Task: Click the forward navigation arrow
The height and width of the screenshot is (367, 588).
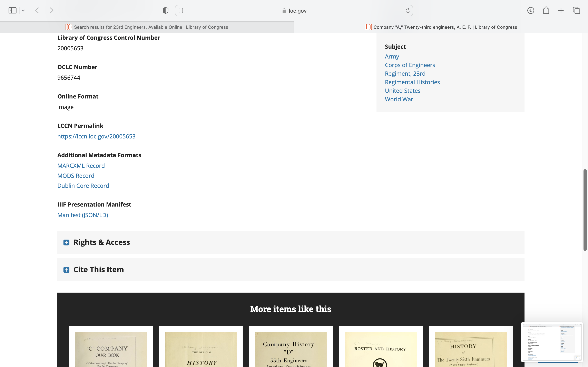Action: point(51,10)
